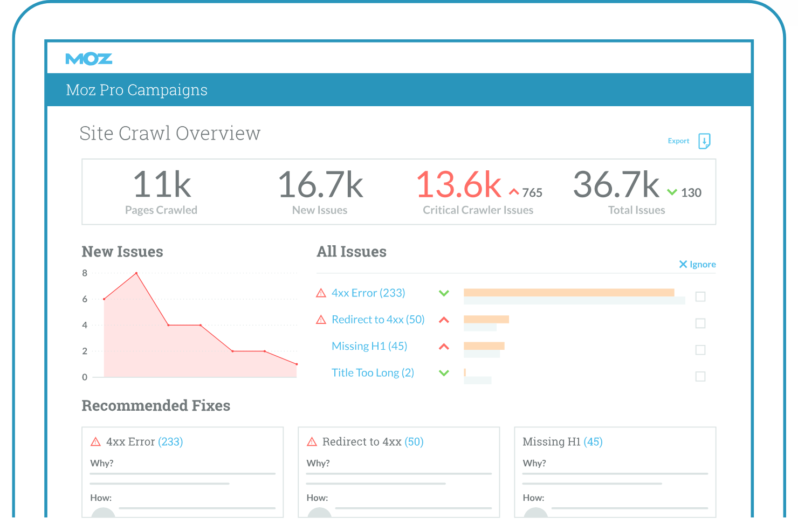Image resolution: width=798 pixels, height=532 pixels.
Task: Open the Moz Pro Campaigns section
Action: 136,89
